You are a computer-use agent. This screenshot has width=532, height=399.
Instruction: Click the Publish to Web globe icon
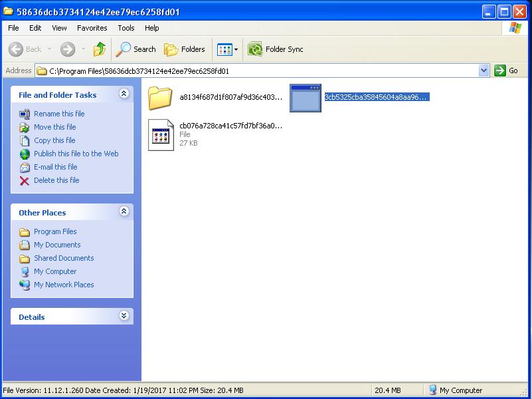(x=25, y=154)
